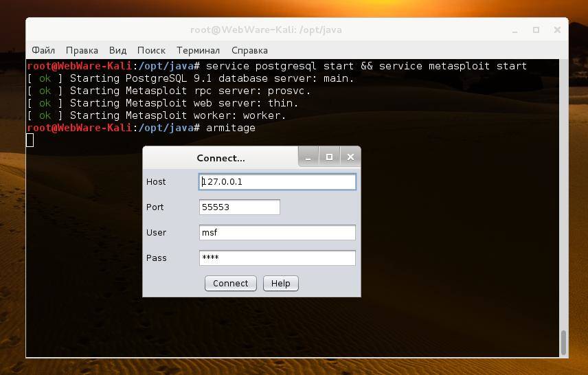The image size is (588, 375).
Task: Minimize the terminal window
Action: coord(515,30)
